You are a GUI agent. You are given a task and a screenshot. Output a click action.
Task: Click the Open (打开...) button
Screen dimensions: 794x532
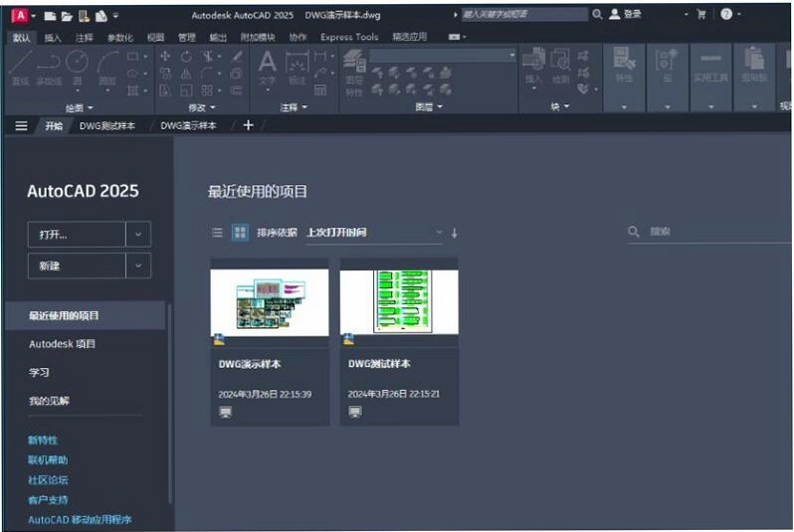coord(77,235)
